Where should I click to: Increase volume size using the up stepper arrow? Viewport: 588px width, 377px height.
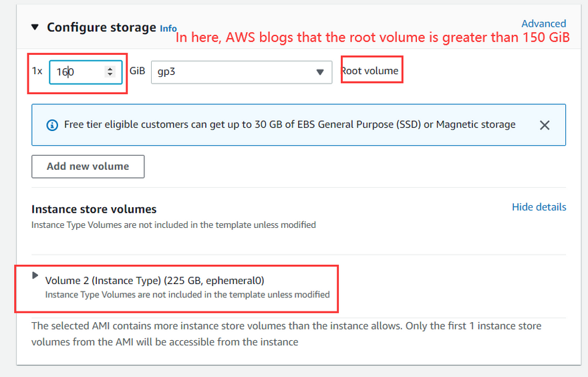tap(110, 69)
